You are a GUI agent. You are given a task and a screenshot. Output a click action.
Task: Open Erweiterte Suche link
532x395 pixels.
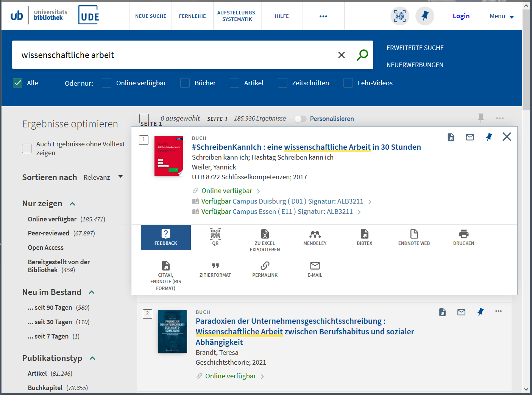415,48
